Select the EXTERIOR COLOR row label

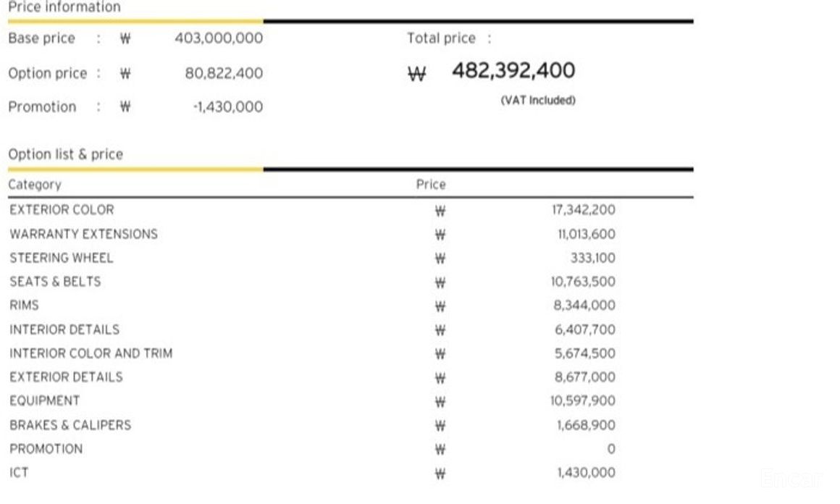(x=62, y=210)
